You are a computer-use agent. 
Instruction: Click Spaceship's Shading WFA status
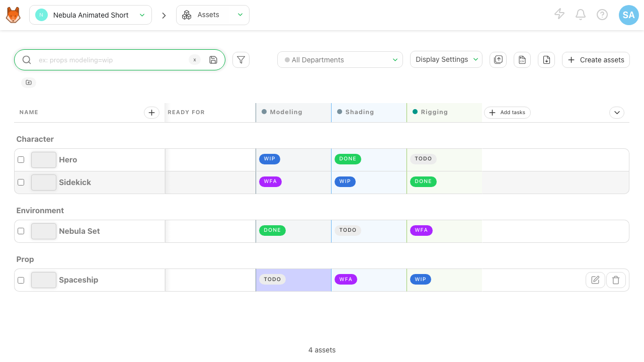pos(346,279)
